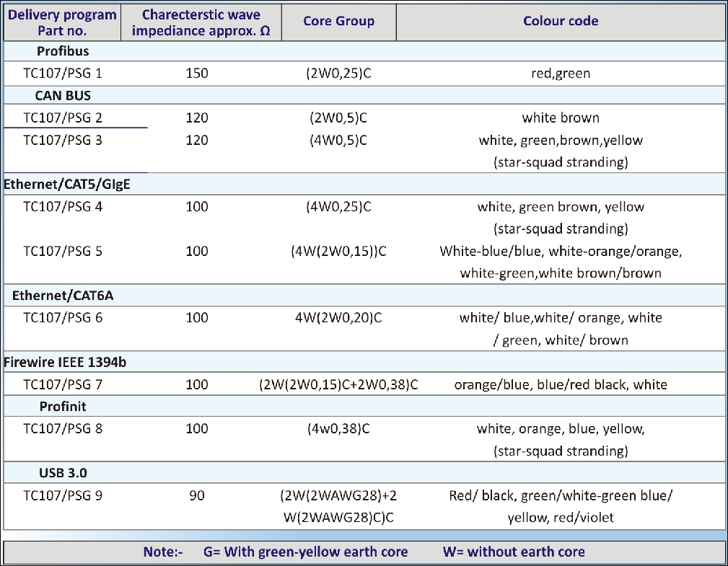Select the 'Profinit' section heading
The width and height of the screenshot is (728, 566).
point(63,407)
